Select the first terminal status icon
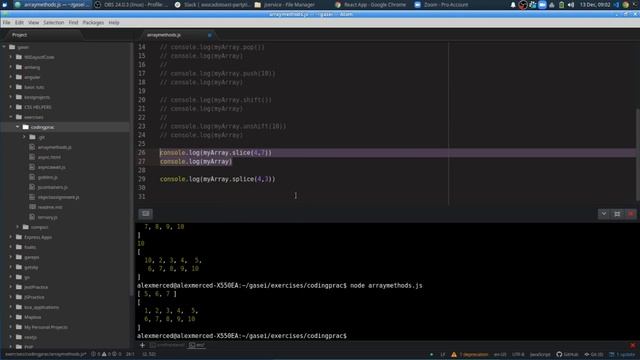The height and width of the screenshot is (360, 640). (x=167, y=345)
